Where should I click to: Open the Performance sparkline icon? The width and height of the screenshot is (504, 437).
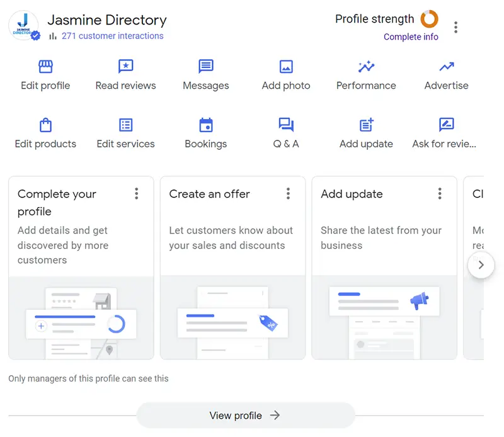tap(366, 67)
